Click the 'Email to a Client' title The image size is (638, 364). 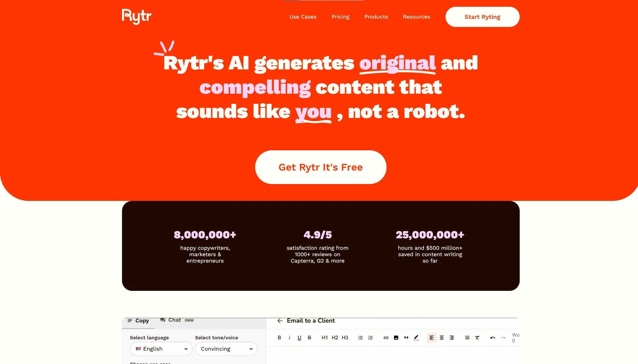click(311, 321)
